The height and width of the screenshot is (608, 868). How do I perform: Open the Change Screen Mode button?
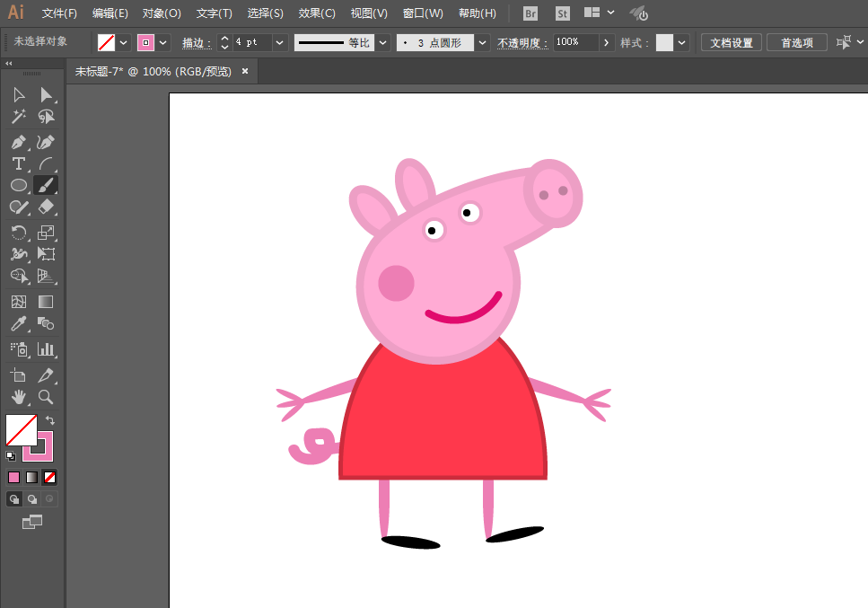(x=32, y=522)
